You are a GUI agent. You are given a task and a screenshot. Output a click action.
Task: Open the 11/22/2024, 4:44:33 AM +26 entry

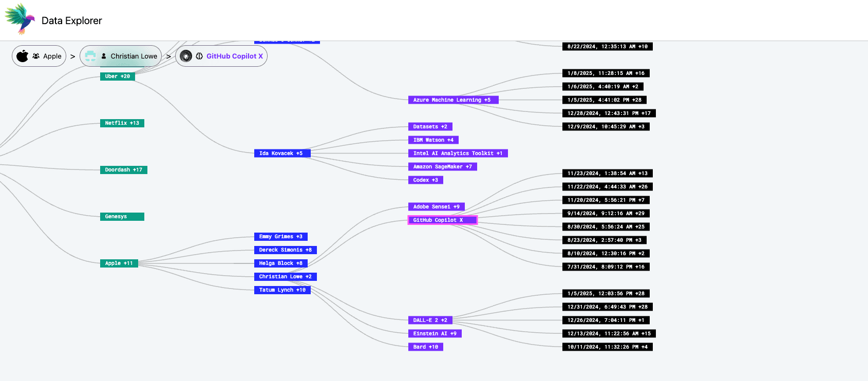coord(608,187)
